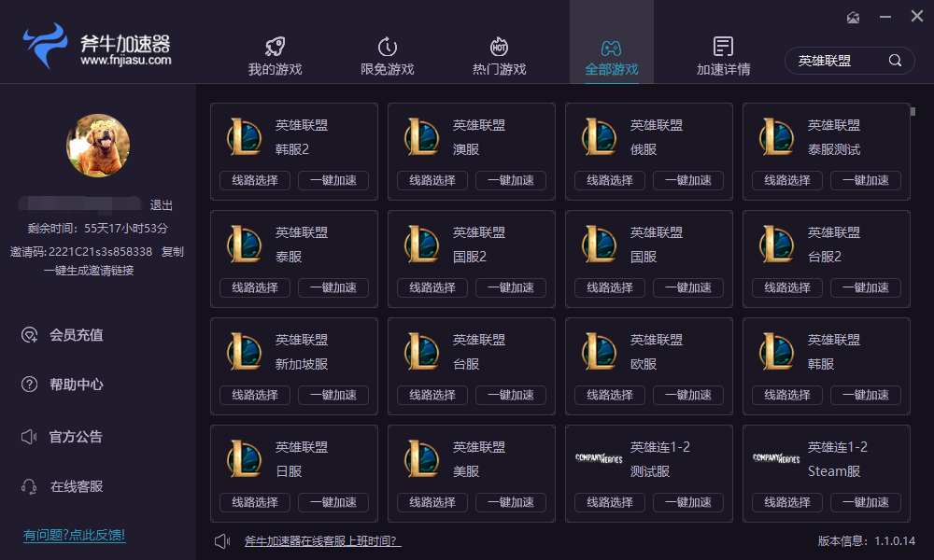Click the golden retriever avatar
This screenshot has width=934, height=560.
pyautogui.click(x=98, y=146)
